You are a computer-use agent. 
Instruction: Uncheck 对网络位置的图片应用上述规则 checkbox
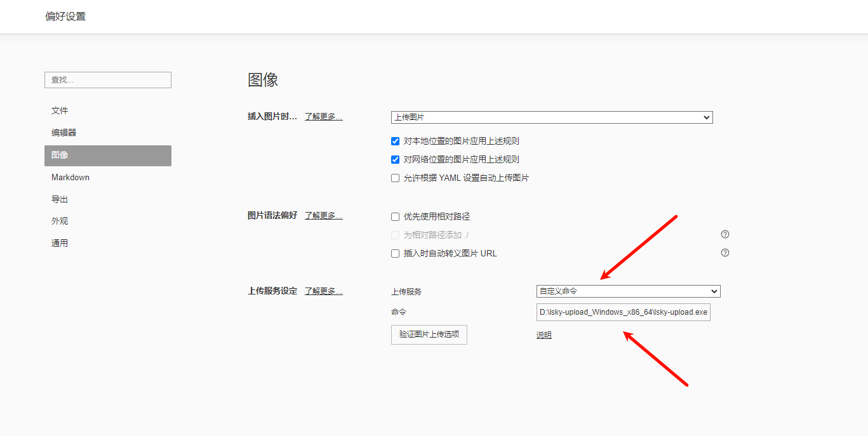(395, 159)
